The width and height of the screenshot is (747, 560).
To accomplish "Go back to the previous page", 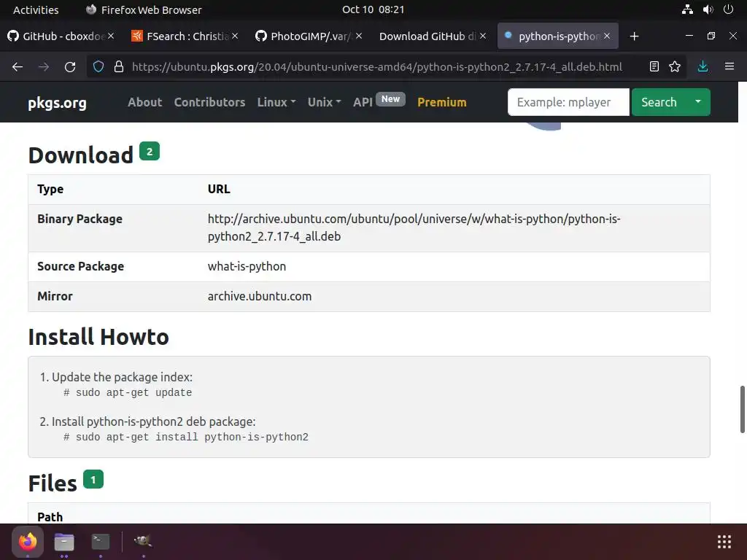I will coord(18,66).
